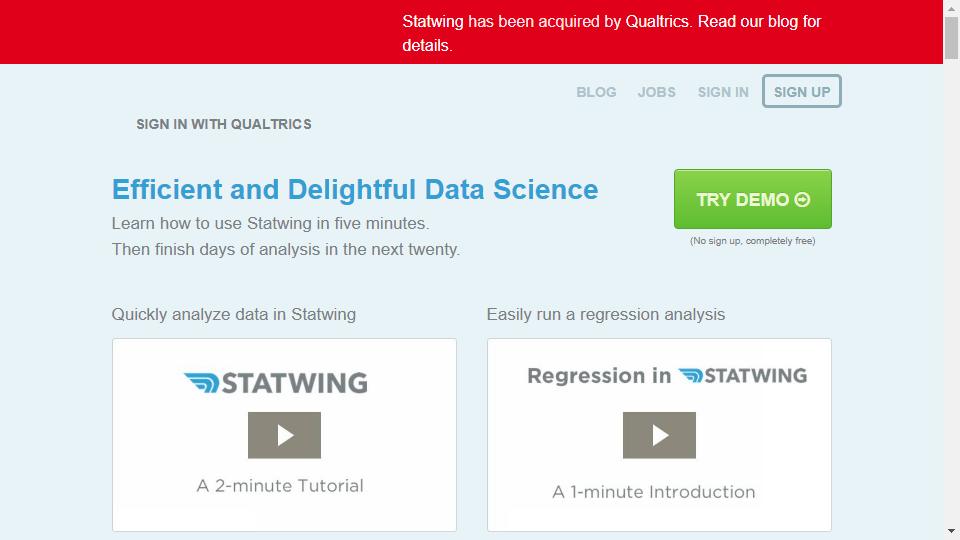
Task: Click the scrollbar up arrow
Action: click(951, 7)
